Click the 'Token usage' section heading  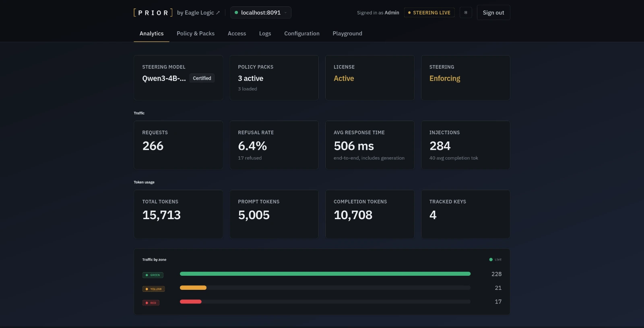point(144,182)
